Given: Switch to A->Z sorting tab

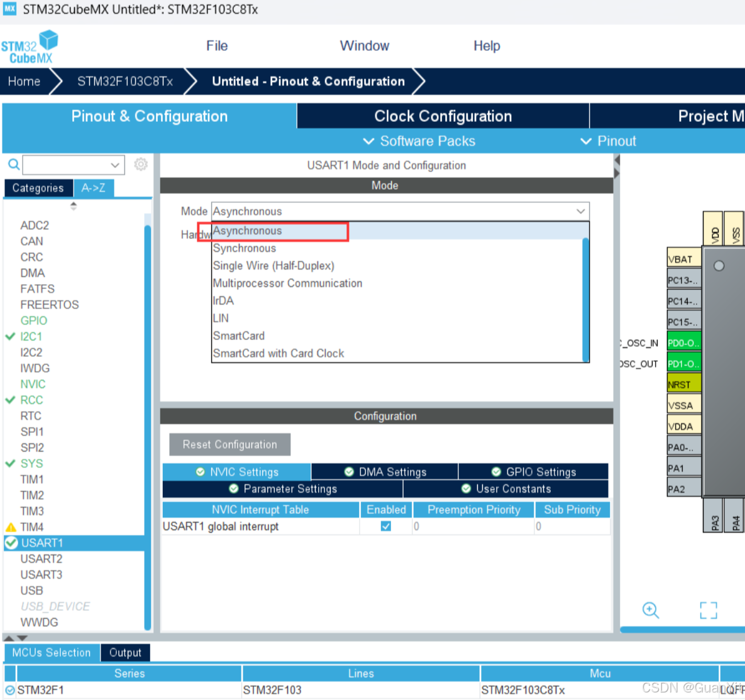Looking at the screenshot, I should click(94, 188).
